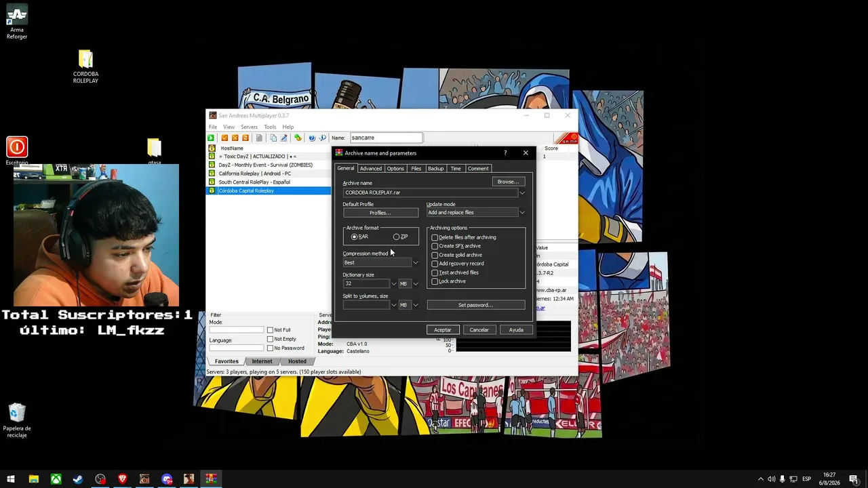Viewport: 868px width, 488px height.
Task: Click the green Connect play icon in SA-MP toolbar
Action: click(x=211, y=138)
